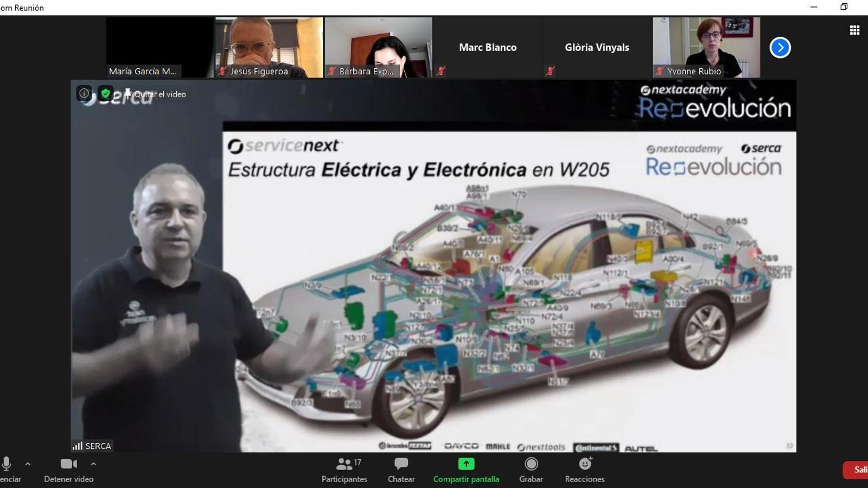The width and height of the screenshot is (868, 488).
Task: Open the Participantes panel
Action: click(344, 470)
